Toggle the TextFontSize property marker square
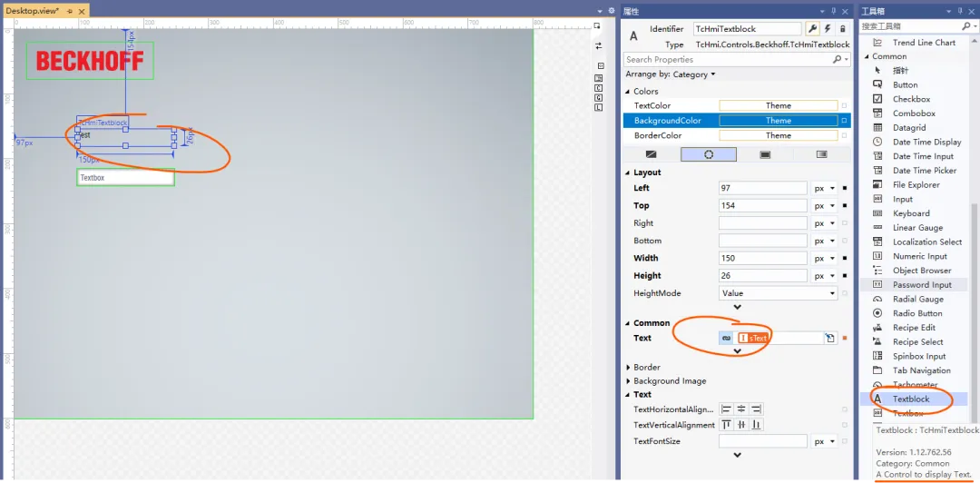 point(845,442)
